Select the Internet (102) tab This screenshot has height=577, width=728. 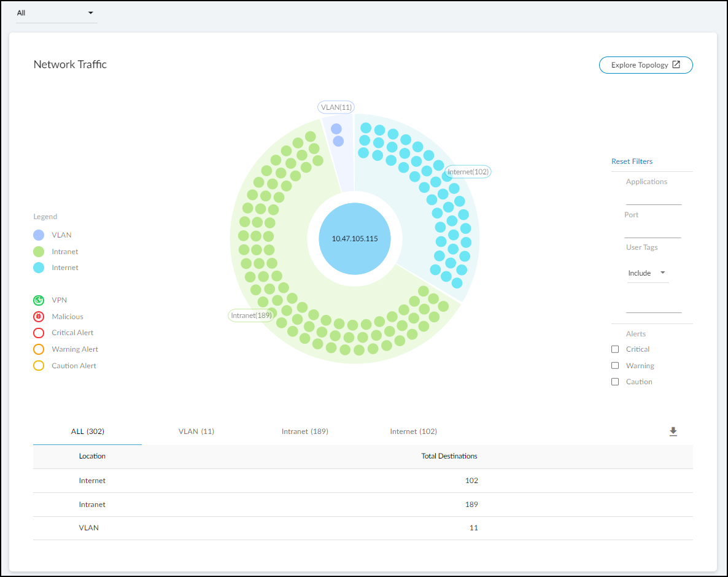(x=413, y=432)
